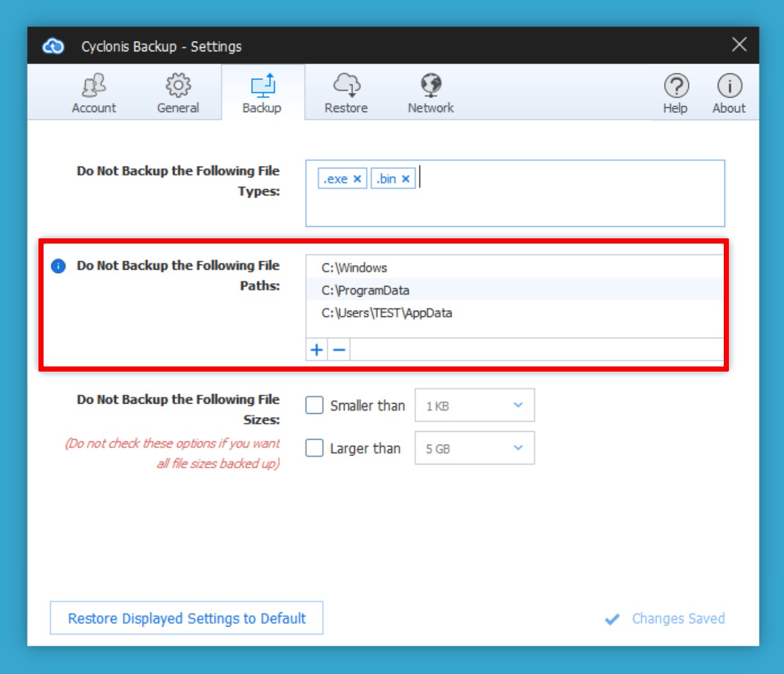The height and width of the screenshot is (674, 784).
Task: Remove the .bin file type tag
Action: (405, 179)
